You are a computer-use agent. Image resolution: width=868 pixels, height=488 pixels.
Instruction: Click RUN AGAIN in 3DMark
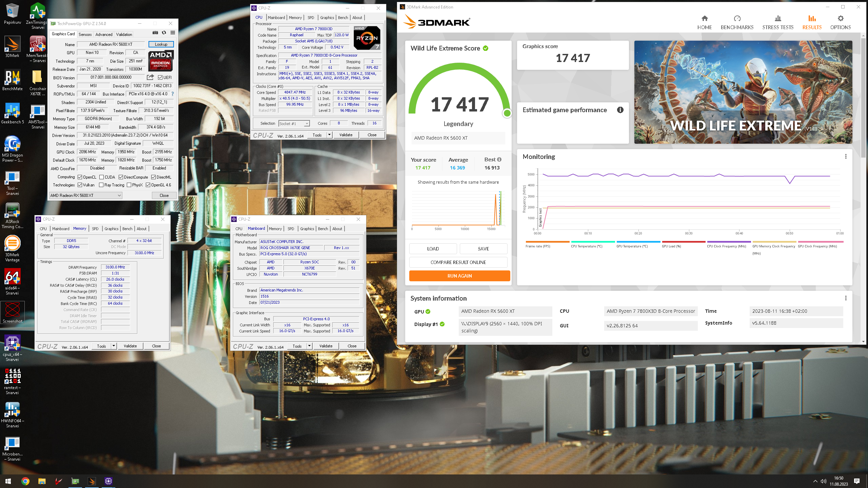(x=459, y=276)
